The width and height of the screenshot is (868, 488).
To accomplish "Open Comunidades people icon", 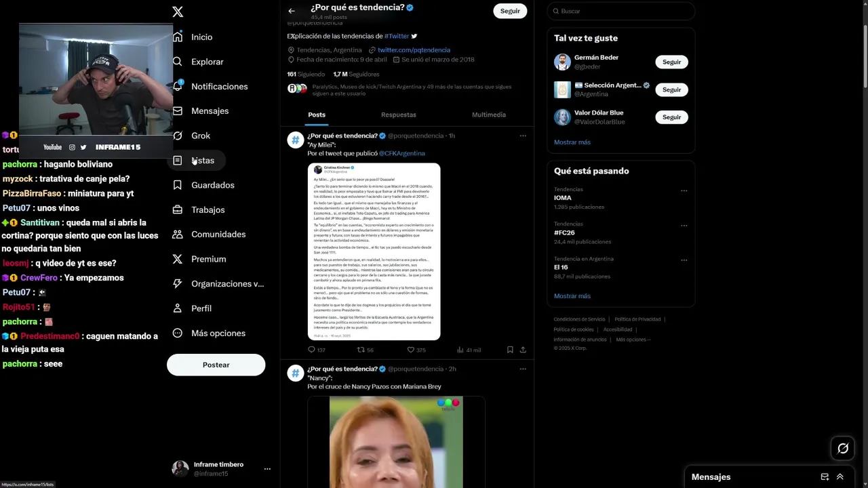I will (x=178, y=235).
